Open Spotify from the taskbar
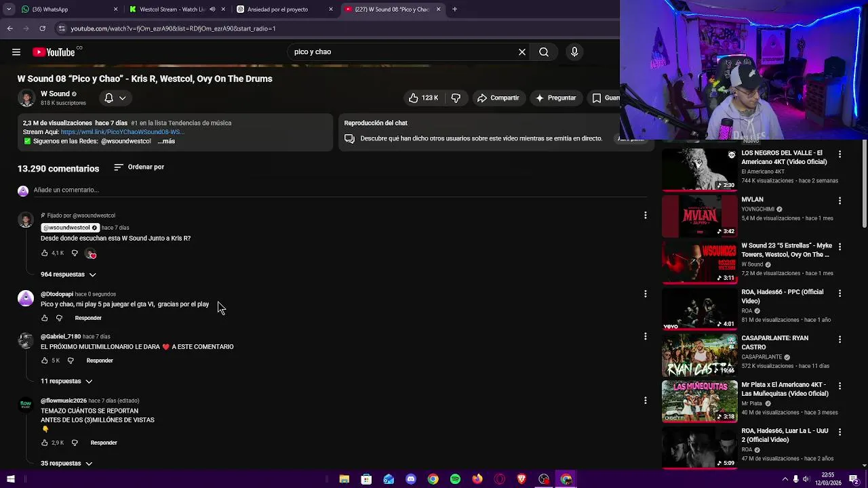This screenshot has width=868, height=488. [x=455, y=479]
